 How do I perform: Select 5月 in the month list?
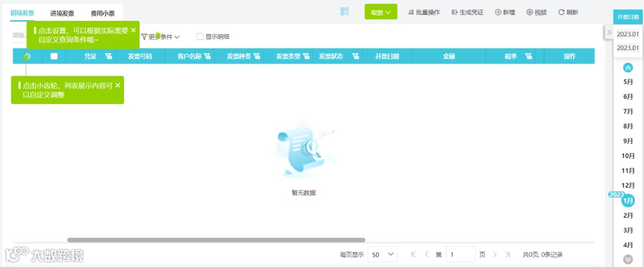click(x=628, y=81)
